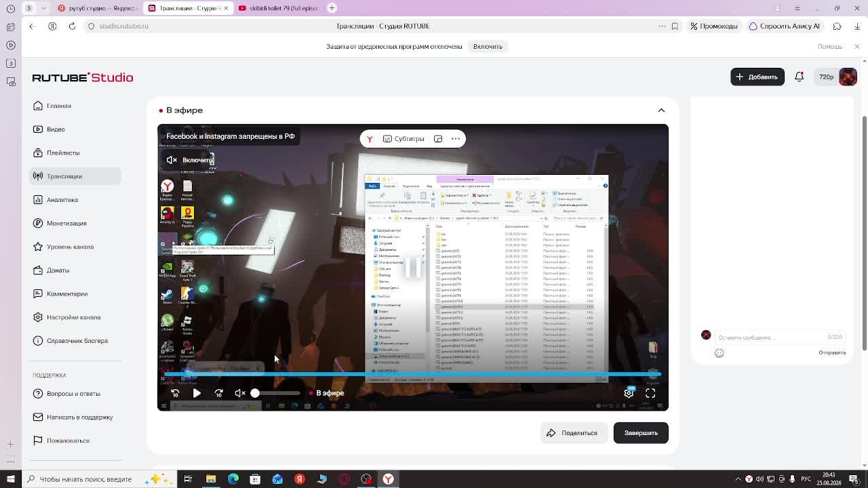Click the page scrollbar thumb
Image resolution: width=868 pixels, height=488 pixels.
click(x=864, y=234)
